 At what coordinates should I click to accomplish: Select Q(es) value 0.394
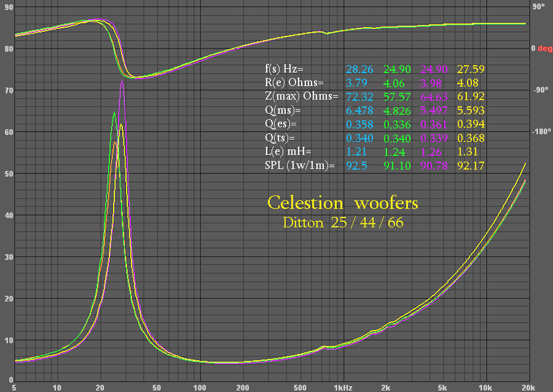tap(471, 124)
